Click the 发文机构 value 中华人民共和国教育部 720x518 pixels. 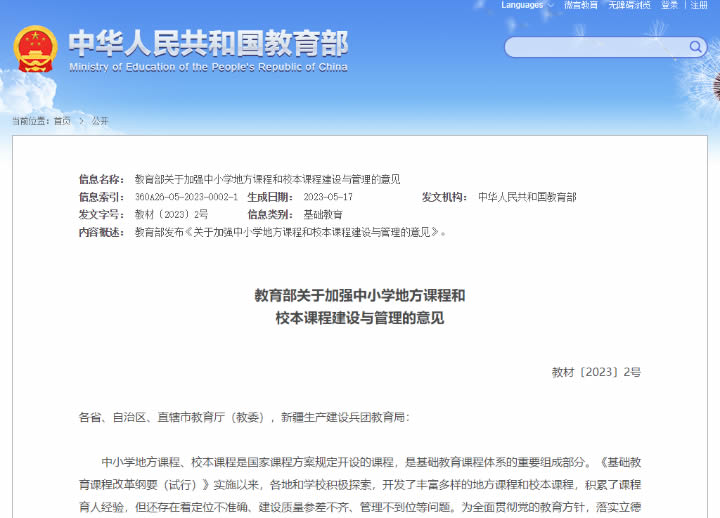[x=527, y=197]
